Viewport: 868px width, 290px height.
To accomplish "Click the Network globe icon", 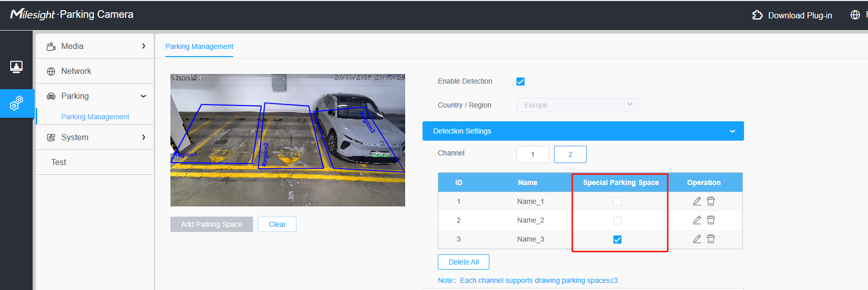I will coord(51,71).
